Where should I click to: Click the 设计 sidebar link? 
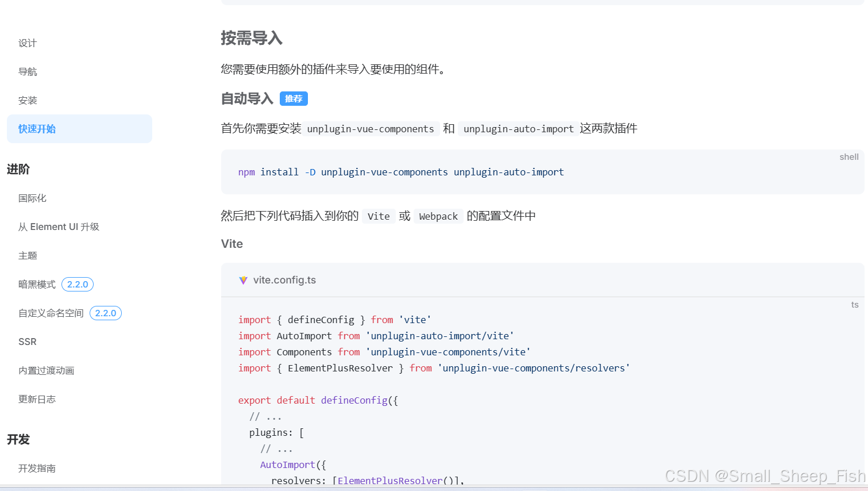click(27, 43)
